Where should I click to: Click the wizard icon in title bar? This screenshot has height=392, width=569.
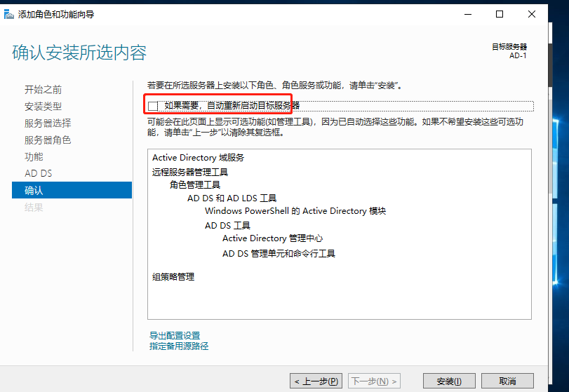[8, 15]
